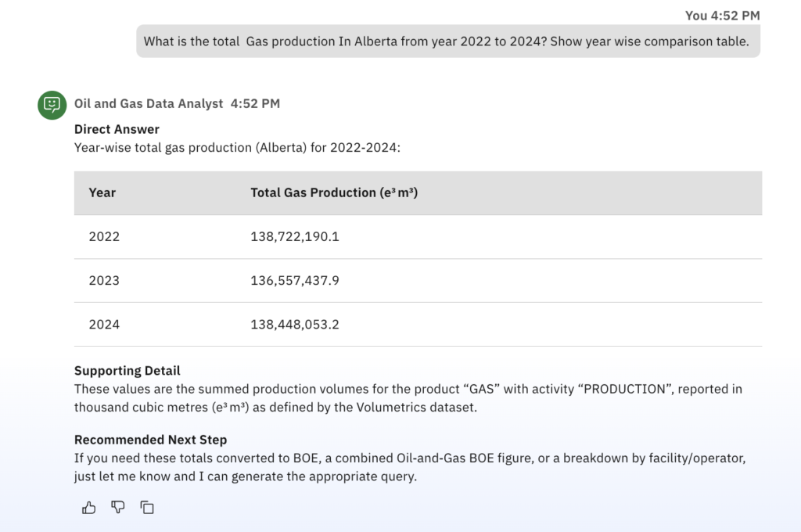Click the 138,448,053.2 production value

(295, 324)
